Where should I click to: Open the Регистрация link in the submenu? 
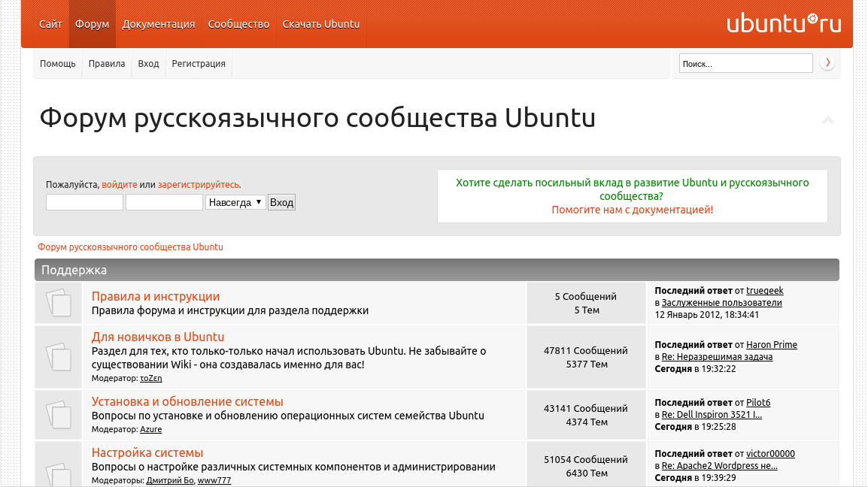coord(198,64)
